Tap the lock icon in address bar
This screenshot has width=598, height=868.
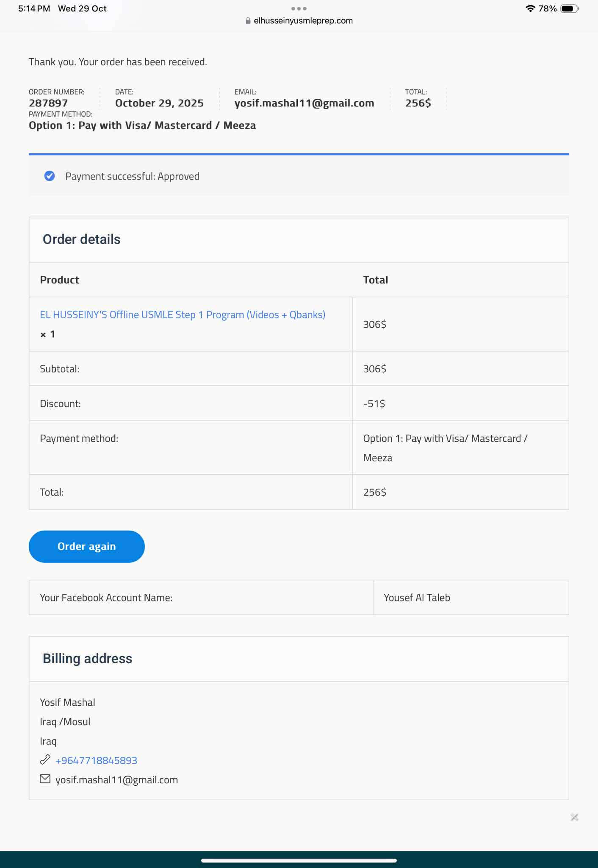pyautogui.click(x=248, y=21)
